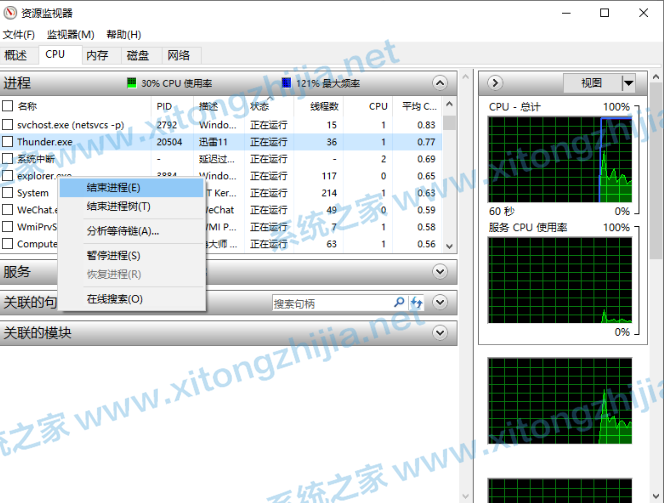
Task: Select the Thunder.exe process name
Action: [45, 142]
